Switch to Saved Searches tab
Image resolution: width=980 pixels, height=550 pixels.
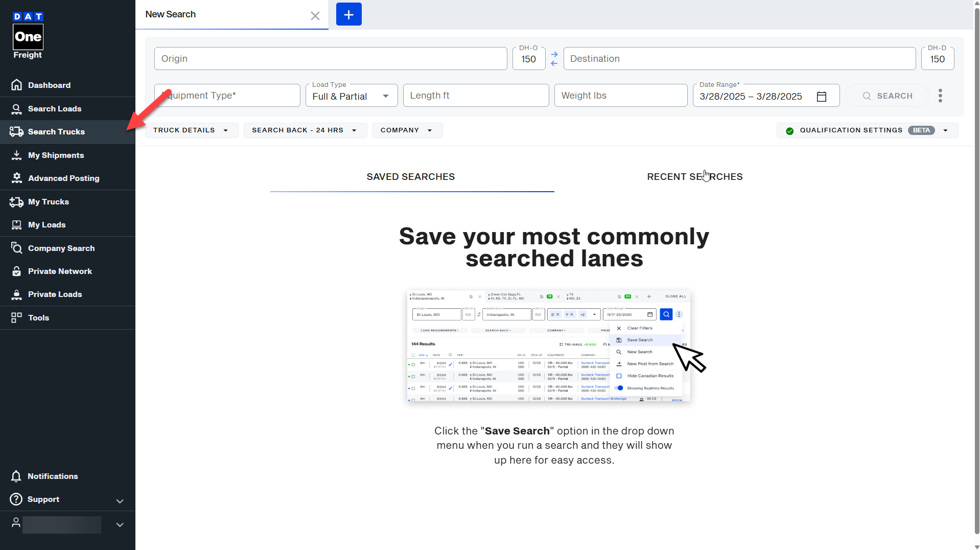(x=412, y=177)
